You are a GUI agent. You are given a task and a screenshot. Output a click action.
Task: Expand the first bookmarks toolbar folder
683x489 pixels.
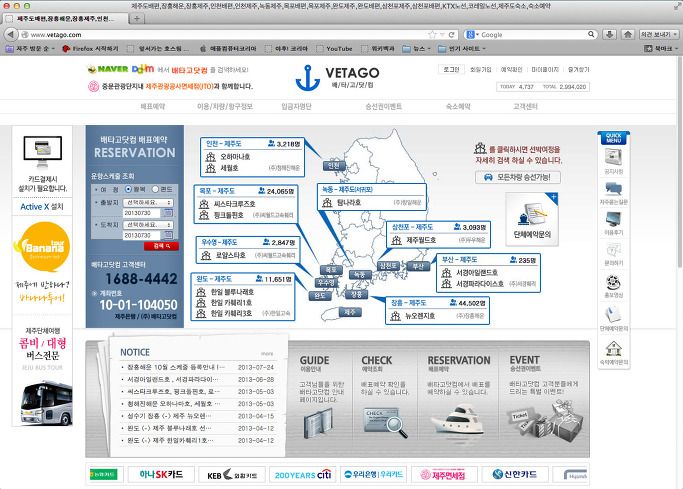(30, 48)
